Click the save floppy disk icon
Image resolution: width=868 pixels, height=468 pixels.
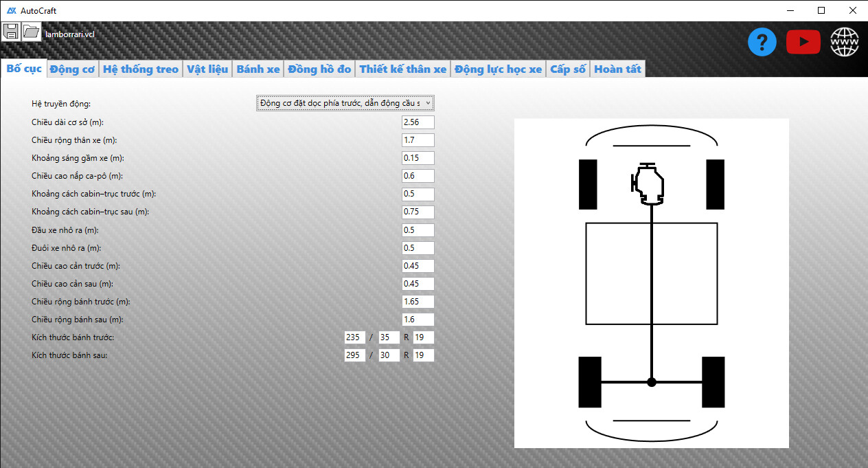click(11, 32)
